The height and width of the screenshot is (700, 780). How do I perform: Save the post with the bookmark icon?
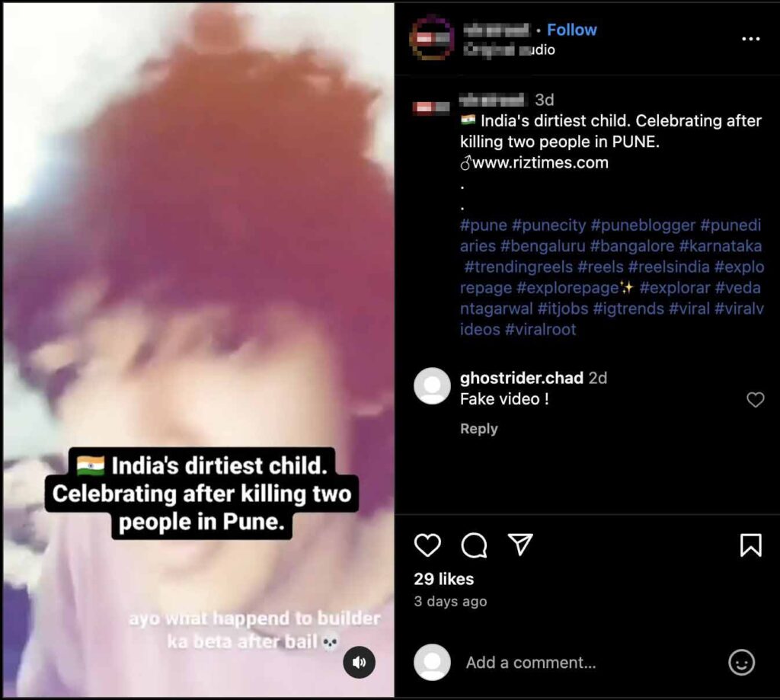750,545
